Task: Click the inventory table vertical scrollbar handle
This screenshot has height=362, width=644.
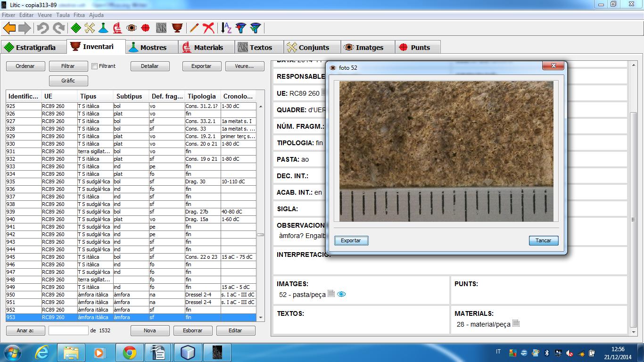Action: pyautogui.click(x=260, y=234)
